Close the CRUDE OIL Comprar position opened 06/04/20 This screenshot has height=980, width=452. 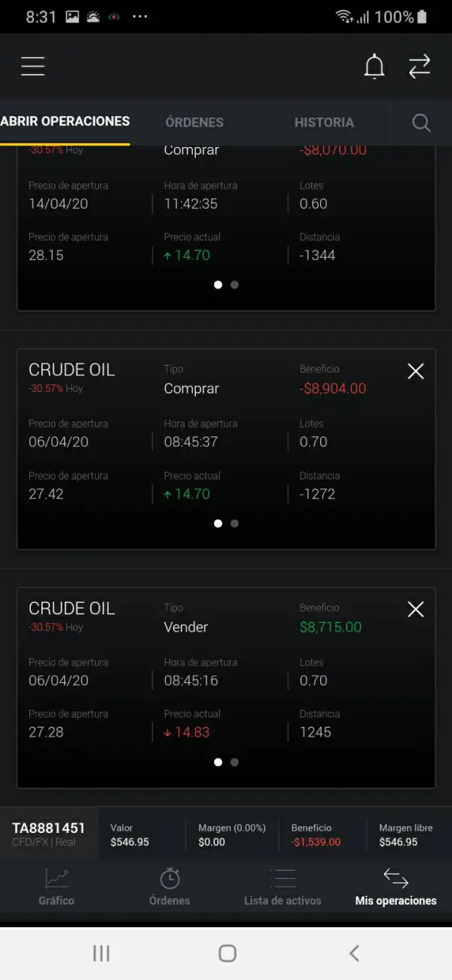[x=415, y=371]
